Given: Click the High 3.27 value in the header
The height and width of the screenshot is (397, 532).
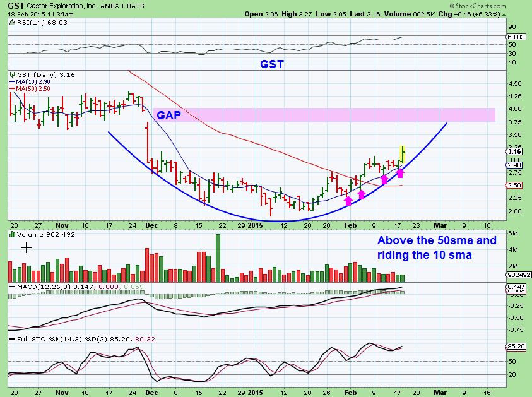Looking at the screenshot, I should [x=297, y=15].
